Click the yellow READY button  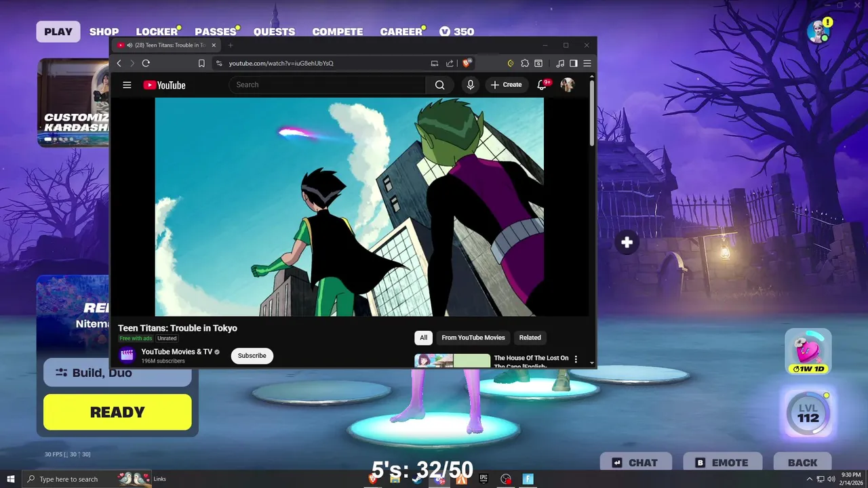tap(117, 412)
